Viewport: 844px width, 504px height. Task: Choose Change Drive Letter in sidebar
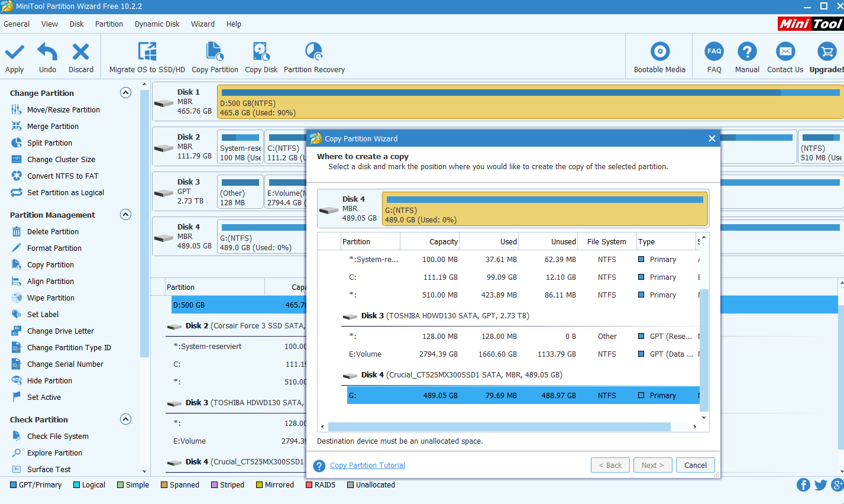[60, 331]
